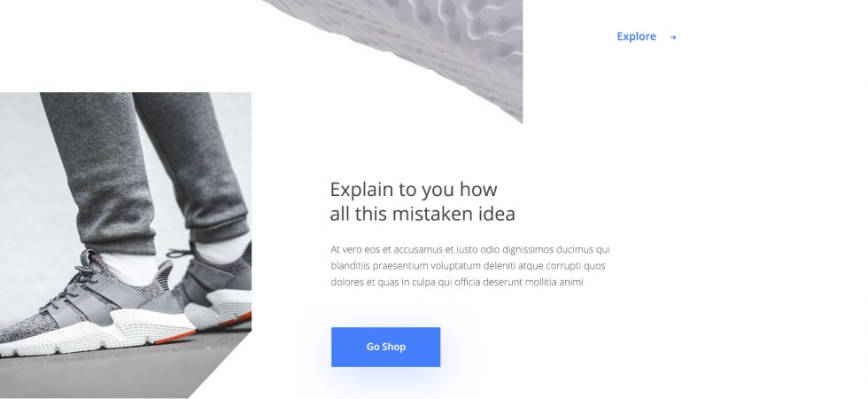The width and height of the screenshot is (868, 399).
Task: Click the white sock above the front sneaker
Action: point(128,268)
